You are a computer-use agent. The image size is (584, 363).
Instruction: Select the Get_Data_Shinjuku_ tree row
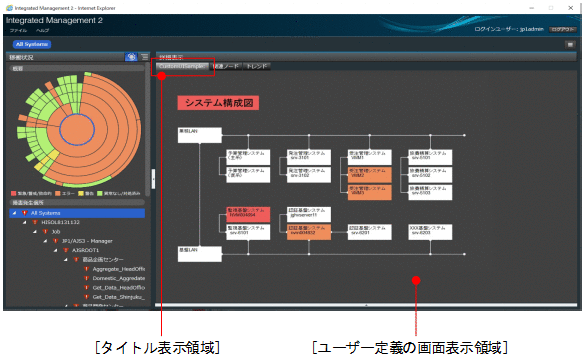(77, 297)
